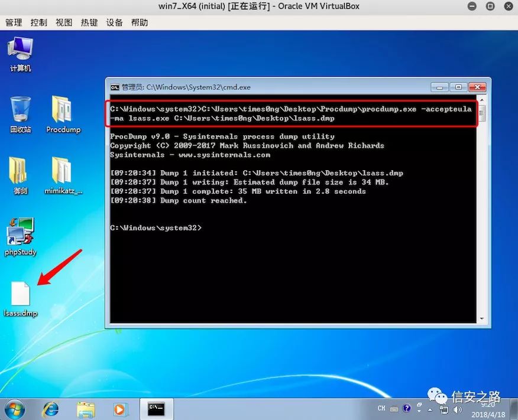Select the mimikatz folder on desktop
Screen dimensions: 518x420
63,175
